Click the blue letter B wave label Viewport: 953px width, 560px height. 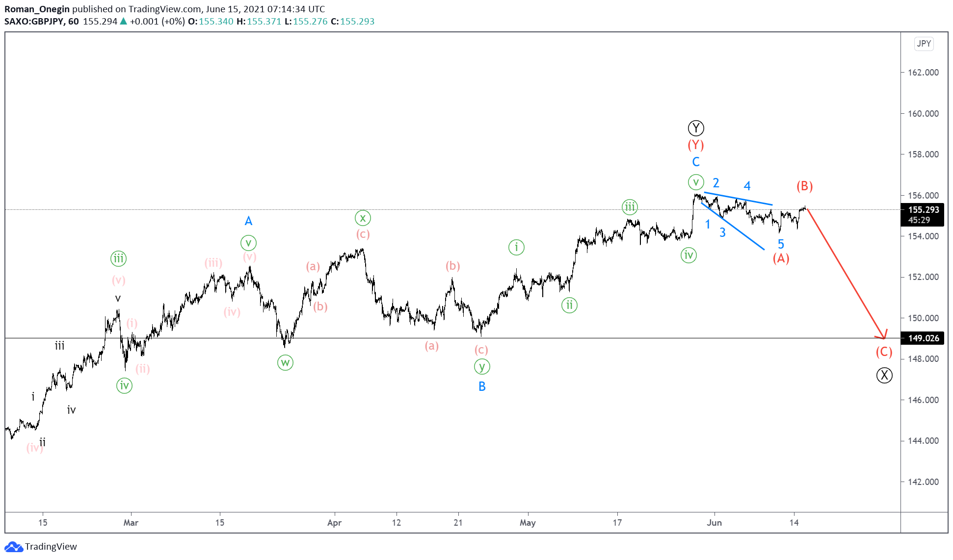pyautogui.click(x=482, y=386)
